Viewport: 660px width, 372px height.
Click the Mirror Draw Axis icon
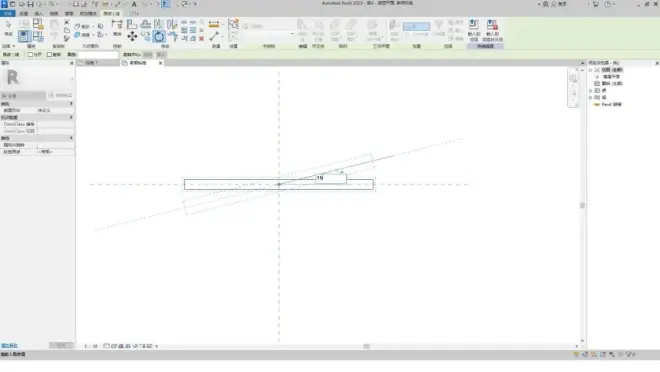(x=172, y=24)
